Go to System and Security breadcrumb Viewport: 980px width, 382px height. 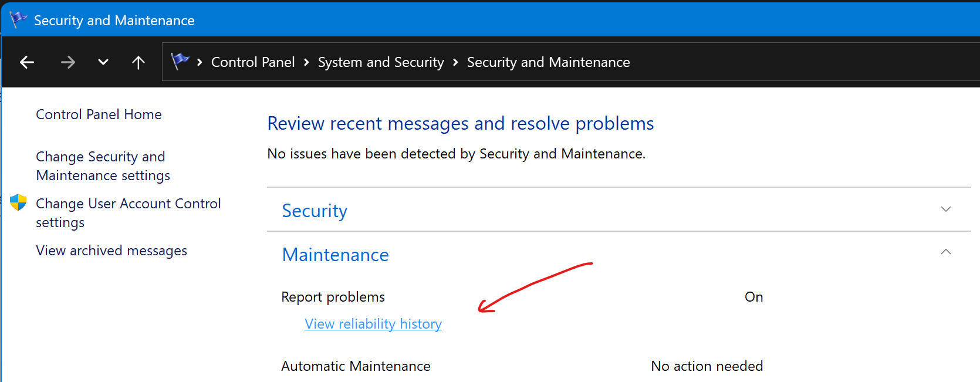coord(381,62)
